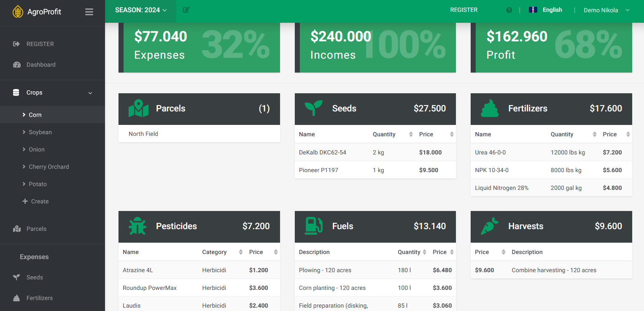Click the AgroProfit wheat logo
Viewport: 644px width, 311px height.
(18, 12)
